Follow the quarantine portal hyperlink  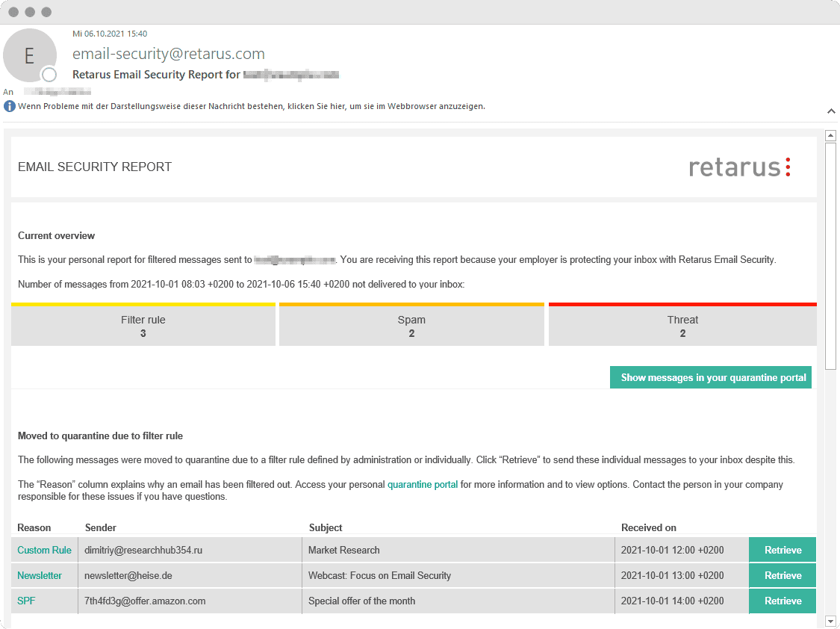[422, 484]
